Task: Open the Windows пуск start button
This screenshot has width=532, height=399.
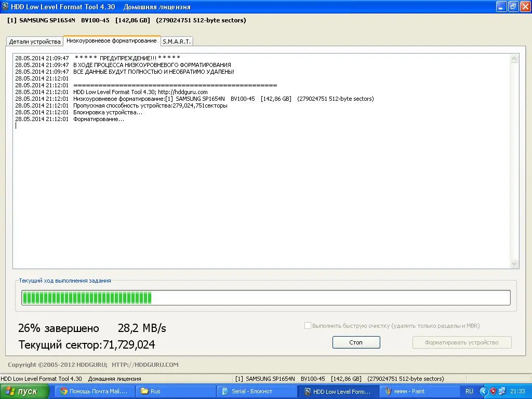Action: point(24,392)
